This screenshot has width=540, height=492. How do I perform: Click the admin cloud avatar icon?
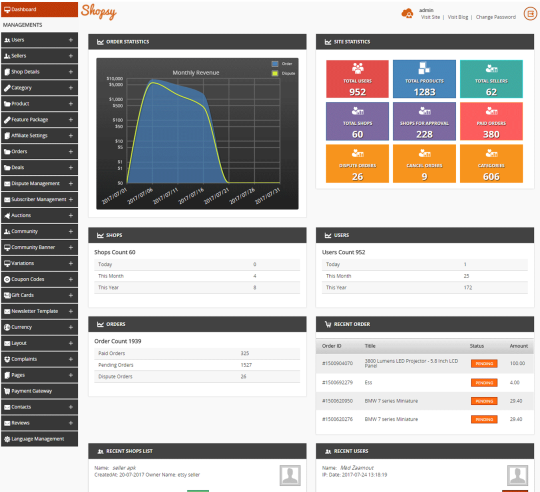[x=407, y=13]
